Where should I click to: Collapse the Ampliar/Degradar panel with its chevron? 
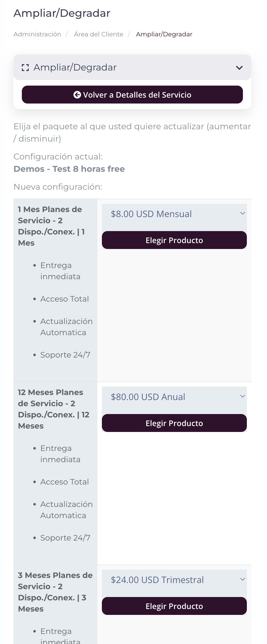[239, 68]
